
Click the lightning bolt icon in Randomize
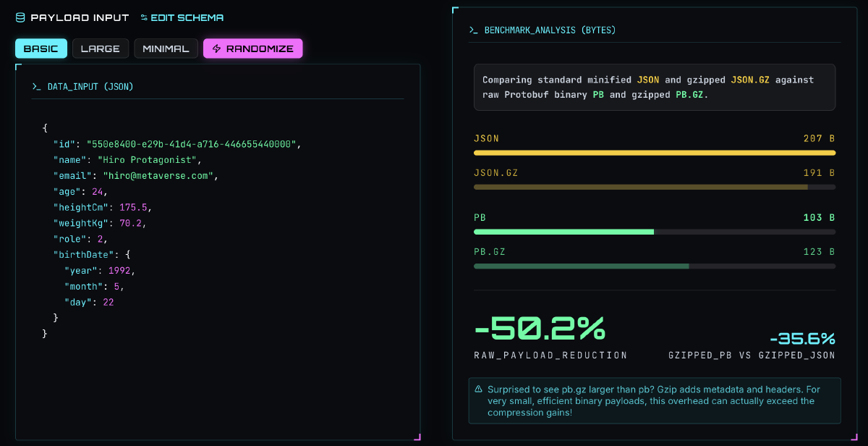(216, 49)
